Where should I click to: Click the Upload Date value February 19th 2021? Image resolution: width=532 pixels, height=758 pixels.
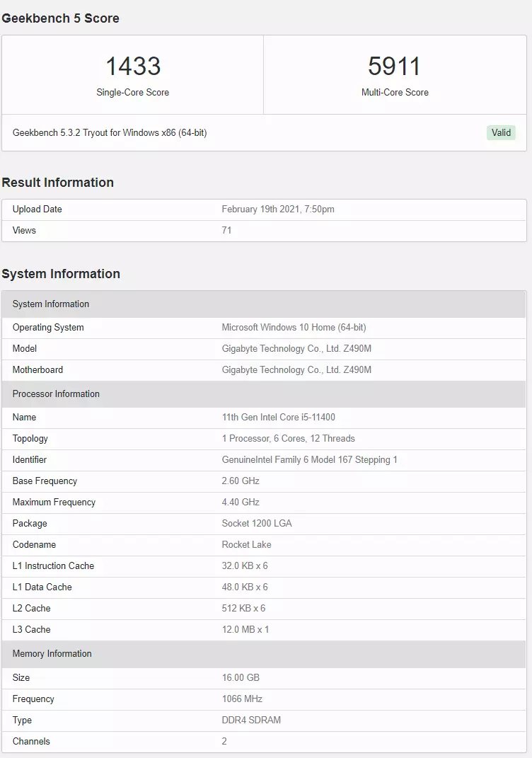click(278, 209)
